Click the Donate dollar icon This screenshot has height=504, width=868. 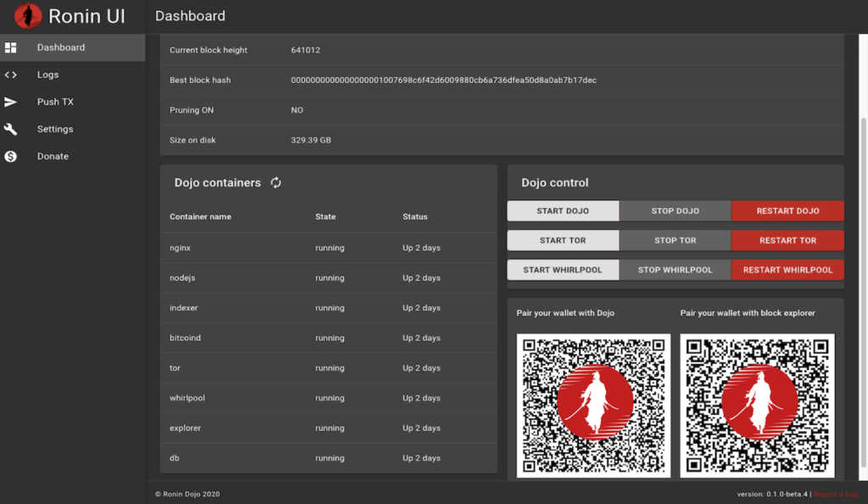(10, 156)
